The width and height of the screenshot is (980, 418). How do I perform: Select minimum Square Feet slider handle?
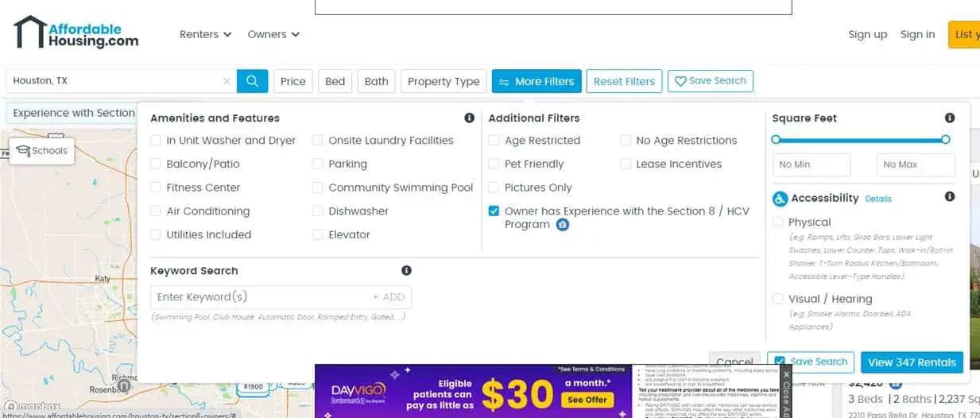[x=776, y=140]
